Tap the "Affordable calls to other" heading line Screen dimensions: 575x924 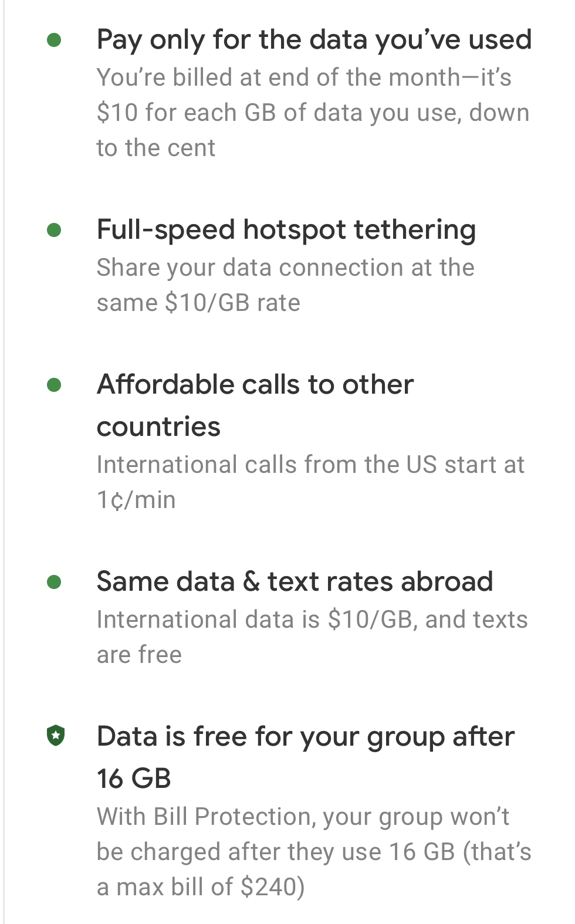click(255, 385)
